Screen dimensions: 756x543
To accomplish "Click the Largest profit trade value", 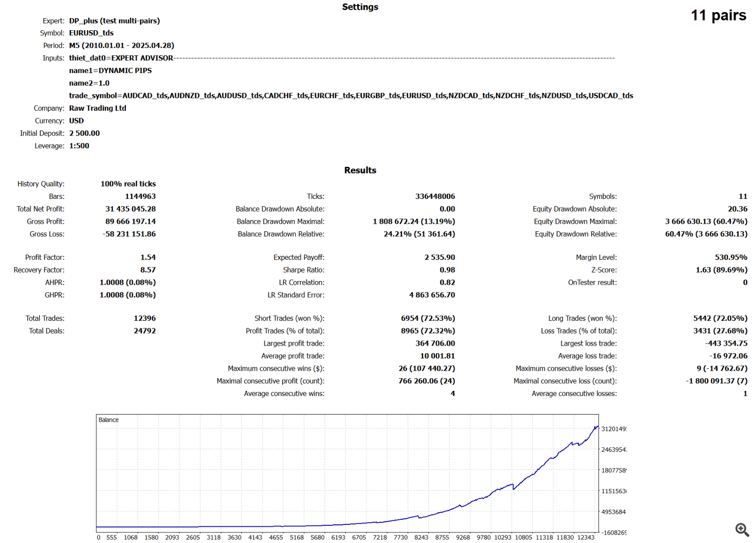I will click(435, 344).
